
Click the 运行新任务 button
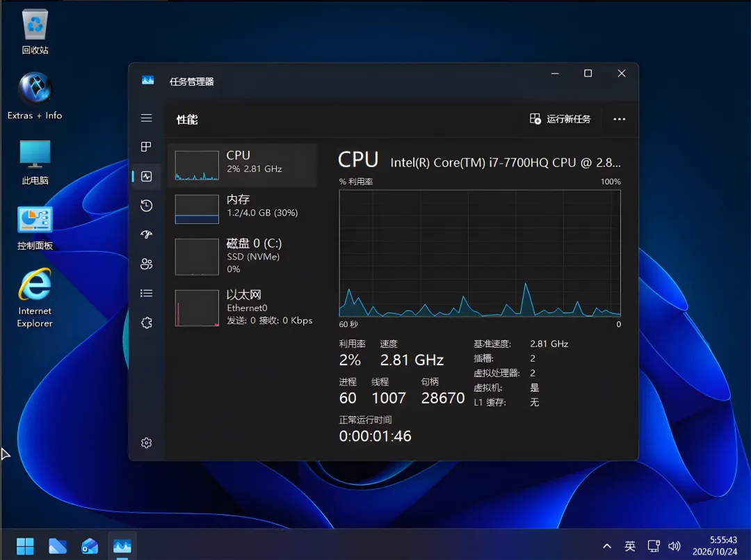pyautogui.click(x=560, y=119)
